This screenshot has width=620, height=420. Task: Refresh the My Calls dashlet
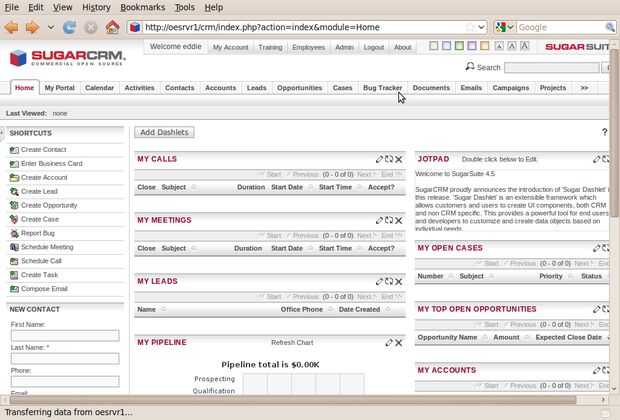click(x=389, y=159)
